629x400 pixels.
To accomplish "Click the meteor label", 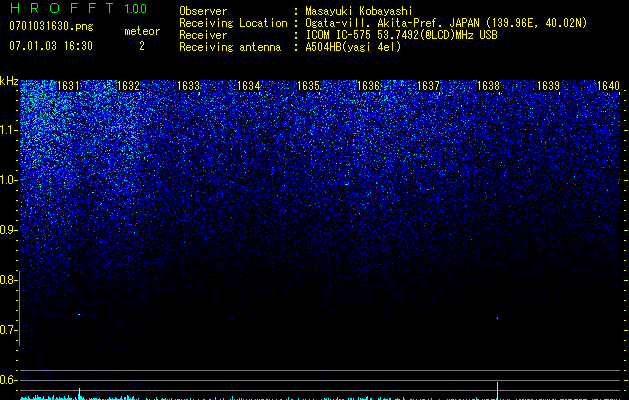I will click(142, 31).
